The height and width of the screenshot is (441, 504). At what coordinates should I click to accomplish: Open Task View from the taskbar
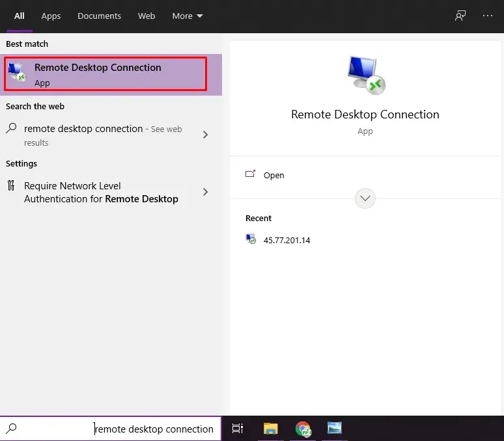(x=238, y=428)
